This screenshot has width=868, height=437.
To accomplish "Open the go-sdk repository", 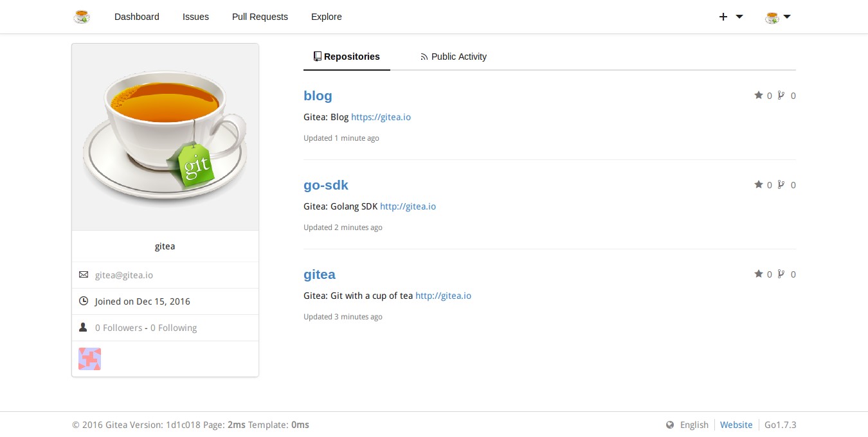I will [x=325, y=185].
